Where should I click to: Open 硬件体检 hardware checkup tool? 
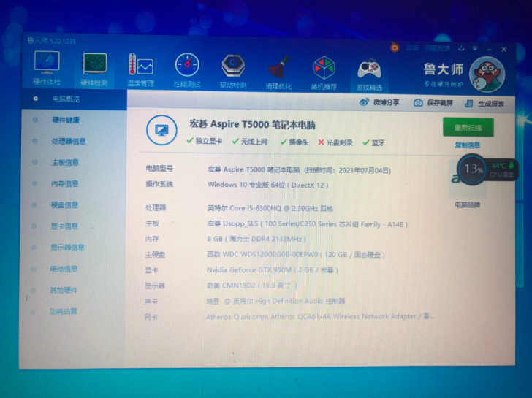pyautogui.click(x=47, y=68)
